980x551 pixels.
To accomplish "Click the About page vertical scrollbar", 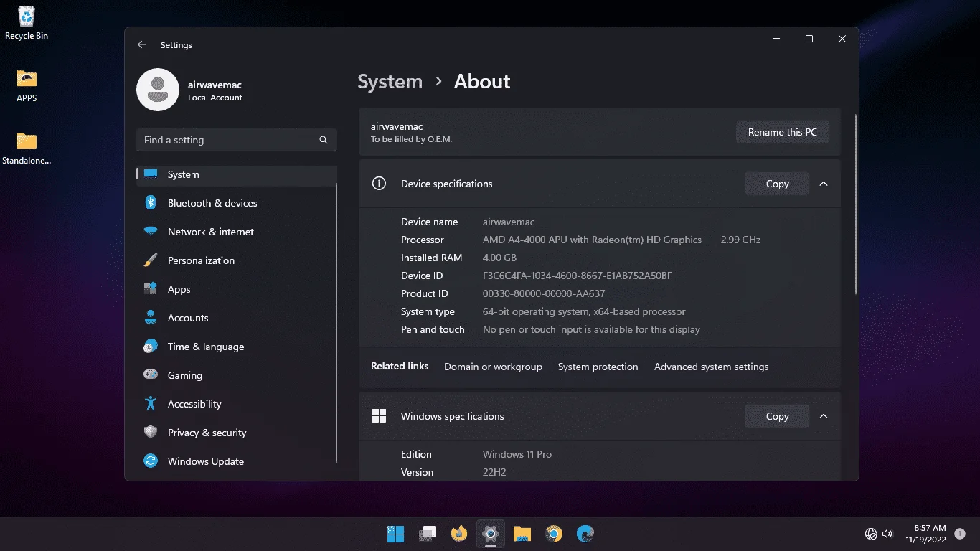I will (x=855, y=204).
